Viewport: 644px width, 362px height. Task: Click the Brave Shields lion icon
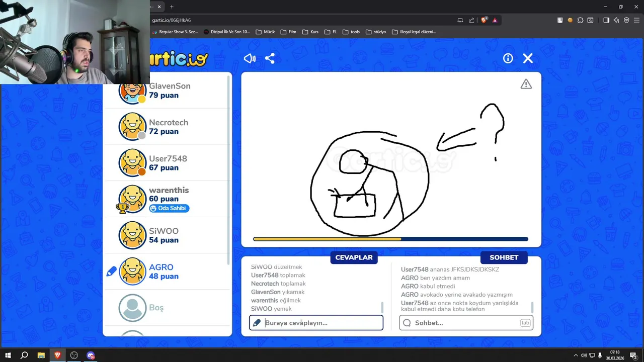click(x=484, y=20)
